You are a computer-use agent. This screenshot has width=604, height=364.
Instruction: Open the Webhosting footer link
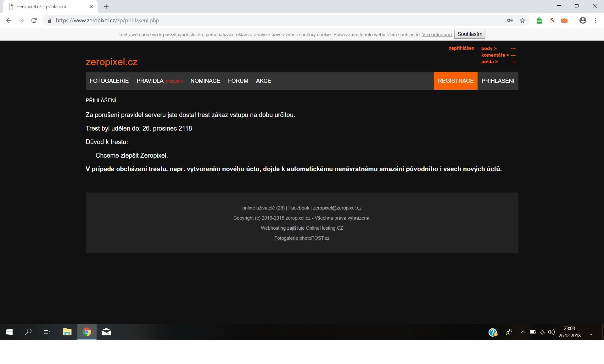(x=273, y=228)
